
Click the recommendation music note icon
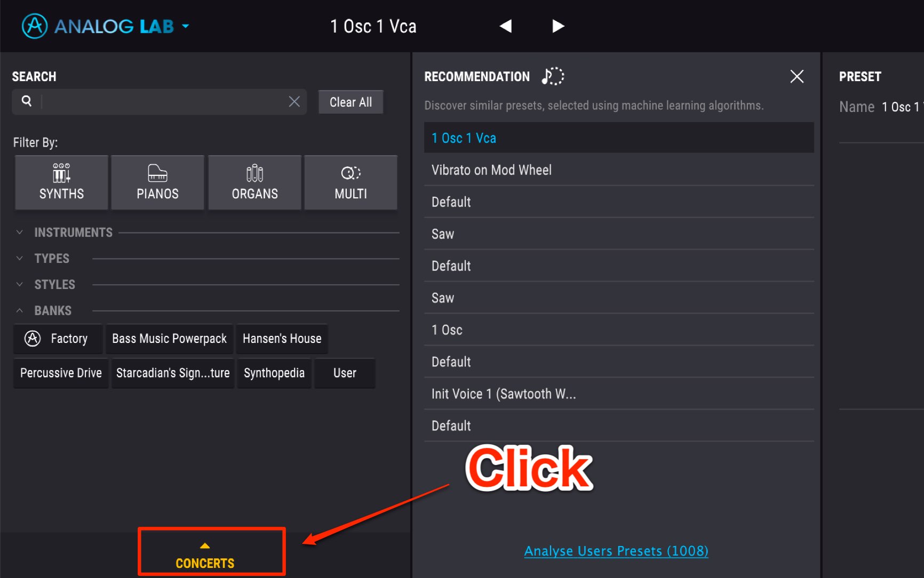click(x=553, y=76)
